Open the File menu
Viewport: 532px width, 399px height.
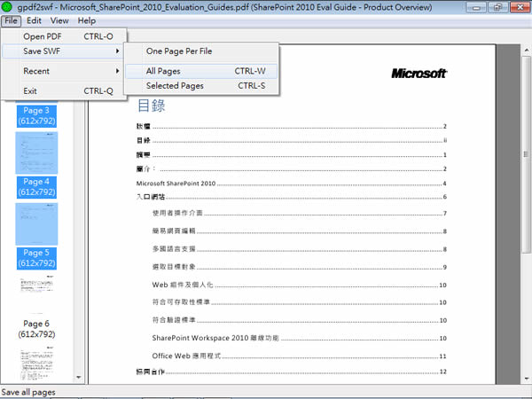[x=11, y=20]
